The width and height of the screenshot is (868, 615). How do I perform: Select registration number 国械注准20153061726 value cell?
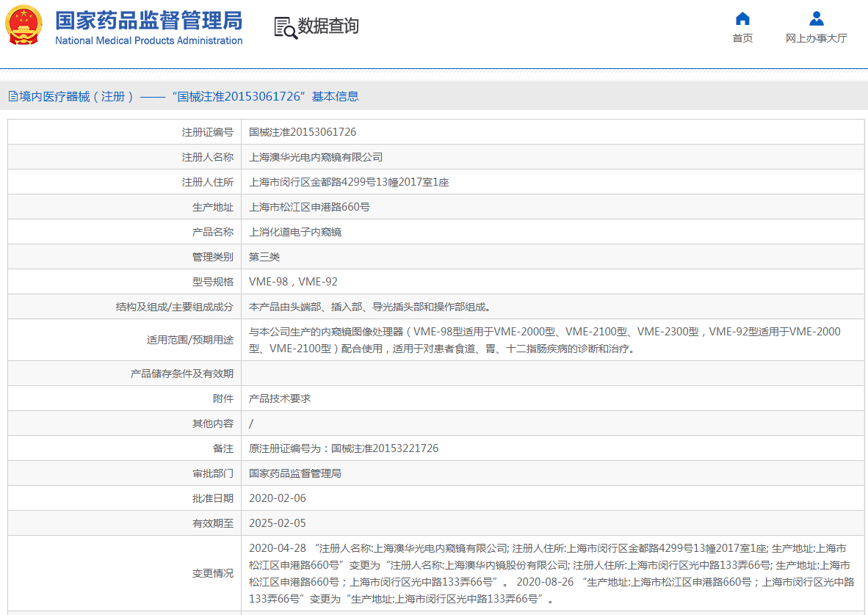303,132
